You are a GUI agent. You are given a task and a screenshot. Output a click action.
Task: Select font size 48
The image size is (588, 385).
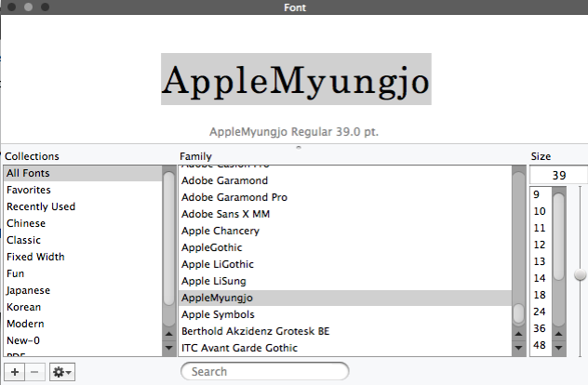click(541, 345)
